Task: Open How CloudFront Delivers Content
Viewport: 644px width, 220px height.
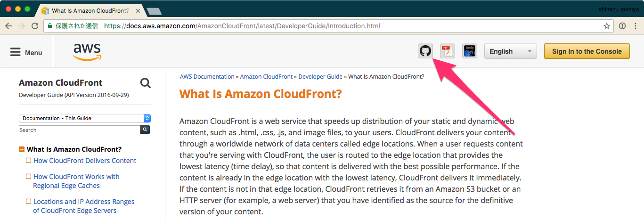Action: coord(85,161)
